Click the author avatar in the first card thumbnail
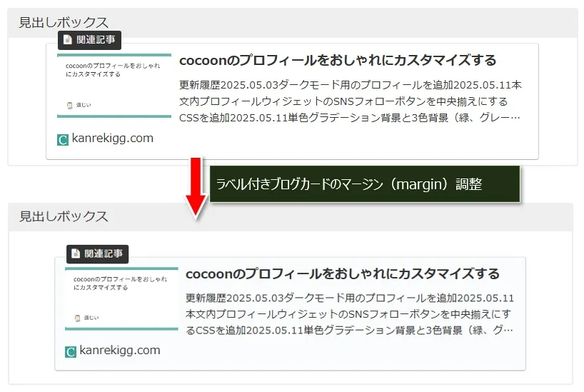Image resolution: width=584 pixels, height=392 pixels. tap(69, 105)
